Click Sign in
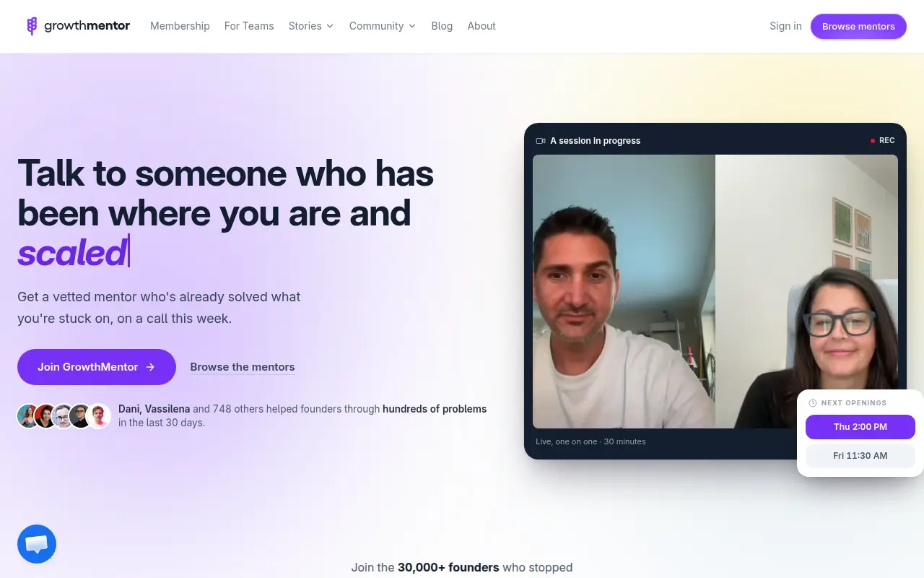 point(785,26)
